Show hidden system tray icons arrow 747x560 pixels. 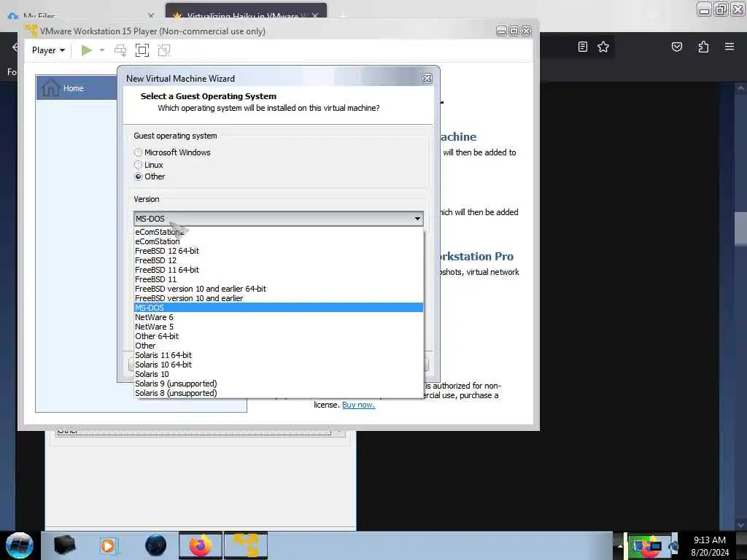tap(620, 545)
